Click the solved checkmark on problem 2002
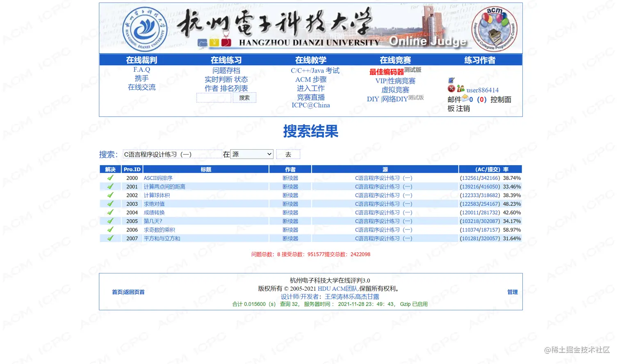 (110, 195)
